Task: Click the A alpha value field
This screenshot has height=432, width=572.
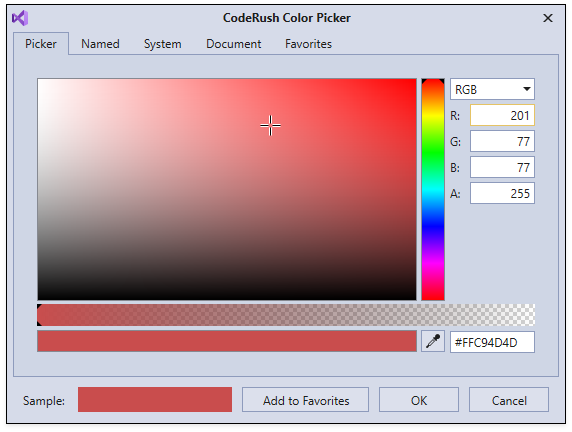Action: [x=502, y=193]
